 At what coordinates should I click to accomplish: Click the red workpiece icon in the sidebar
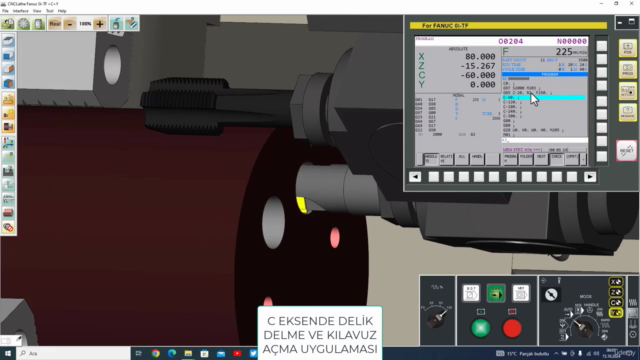[x=8, y=213]
